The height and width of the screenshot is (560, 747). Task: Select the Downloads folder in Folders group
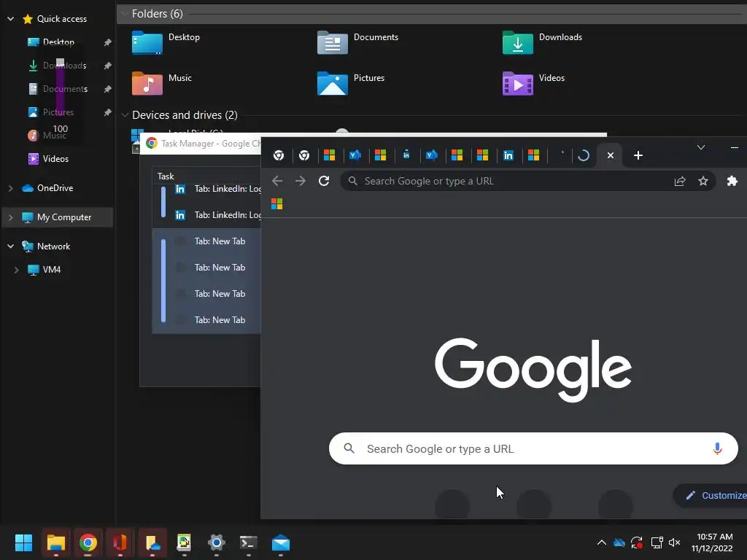tap(542, 42)
